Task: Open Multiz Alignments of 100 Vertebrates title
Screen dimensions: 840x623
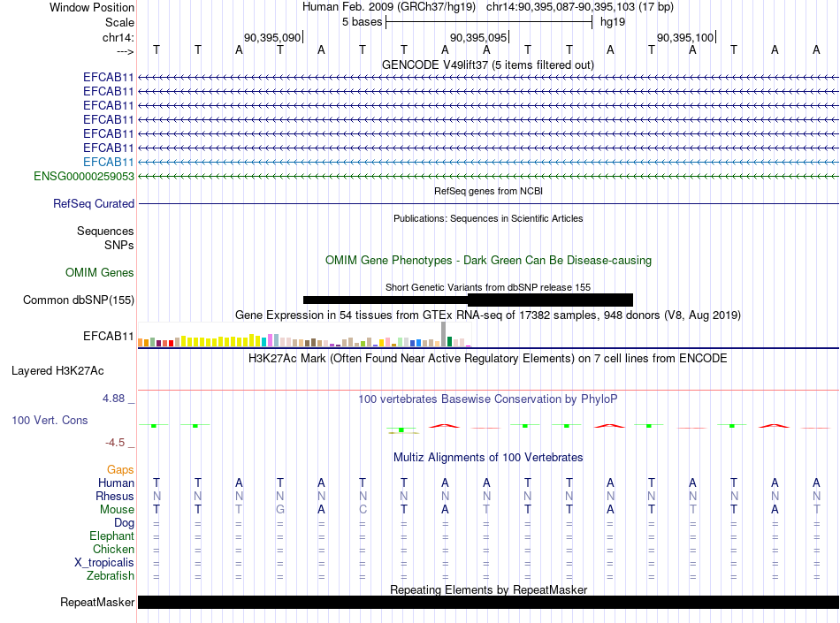Action: (488, 457)
